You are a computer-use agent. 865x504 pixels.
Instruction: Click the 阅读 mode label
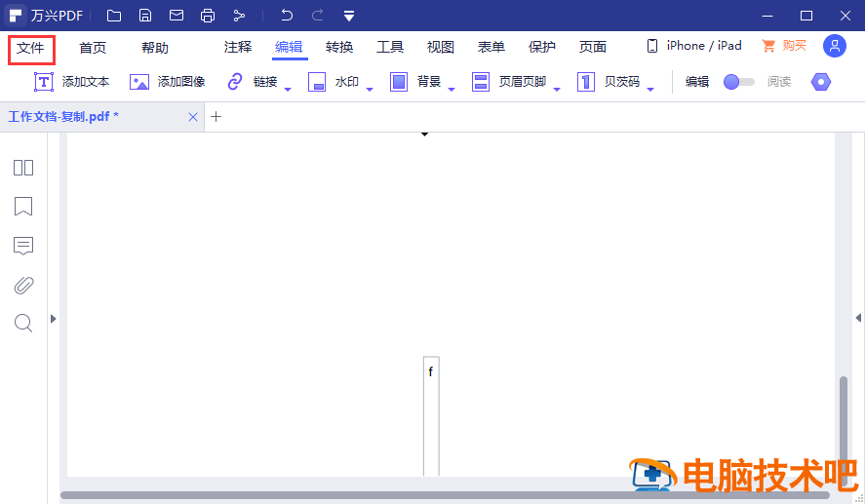779,82
